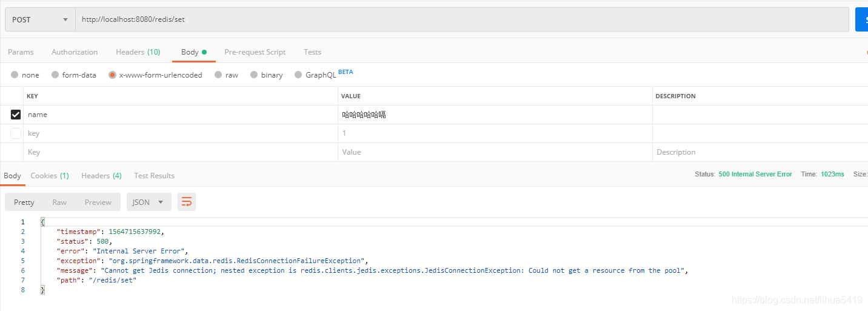Open the response Cookies (1) tab
Image resolution: width=868 pixels, height=311 pixels.
point(50,176)
